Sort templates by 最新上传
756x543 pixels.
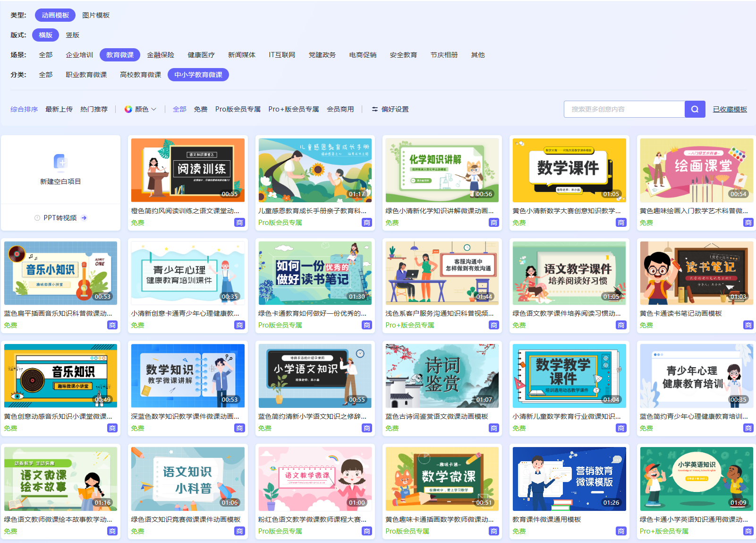coord(59,109)
